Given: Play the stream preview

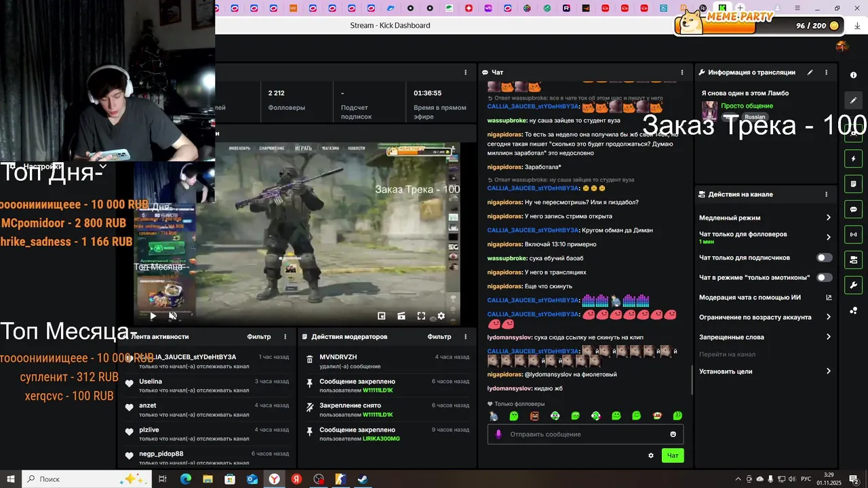Looking at the screenshot, I should click(153, 316).
